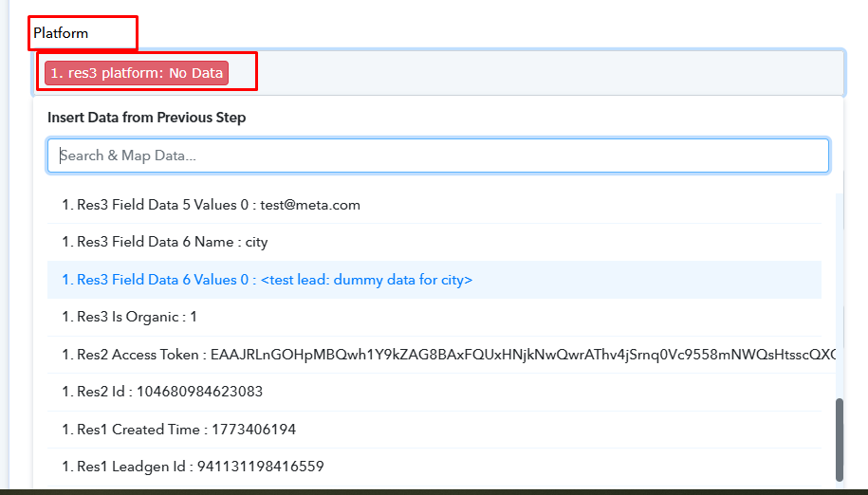
Task: Click the 'Insert Data from Previous Step' heading
Action: click(x=146, y=118)
